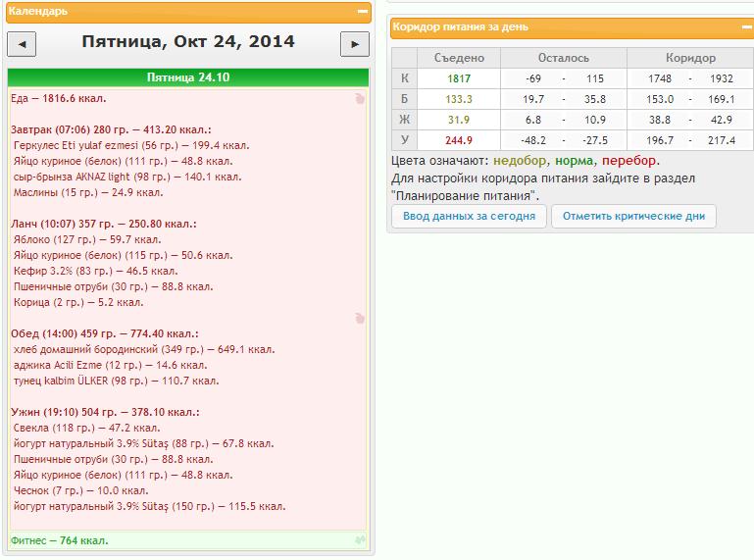The width and height of the screenshot is (754, 560).
Task: Click аджика Acili Ezme entry
Action: tap(111, 365)
